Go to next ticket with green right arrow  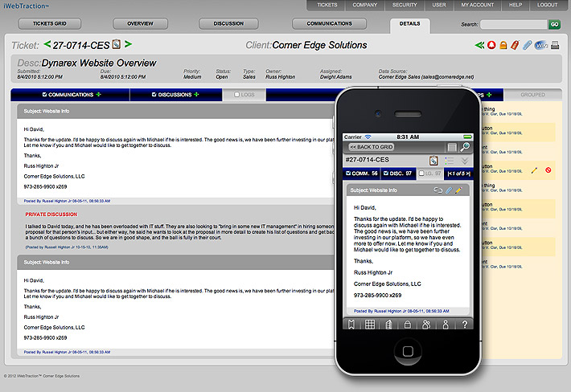click(x=128, y=44)
